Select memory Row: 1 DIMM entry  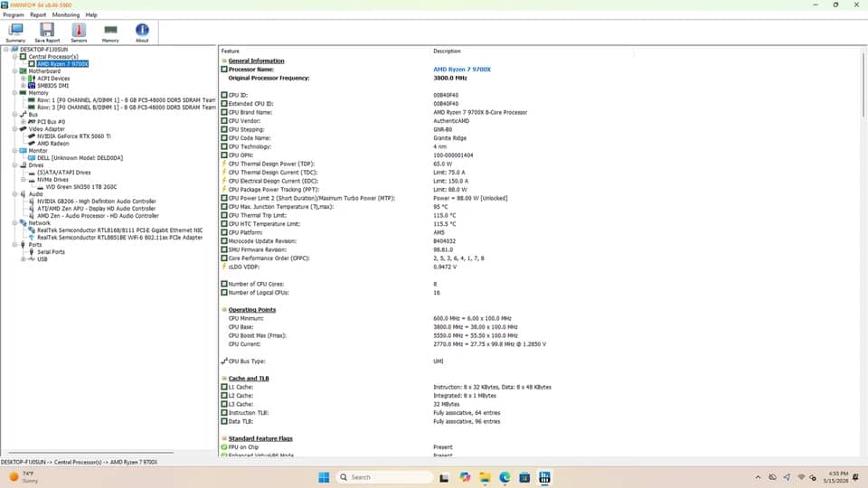[127, 100]
